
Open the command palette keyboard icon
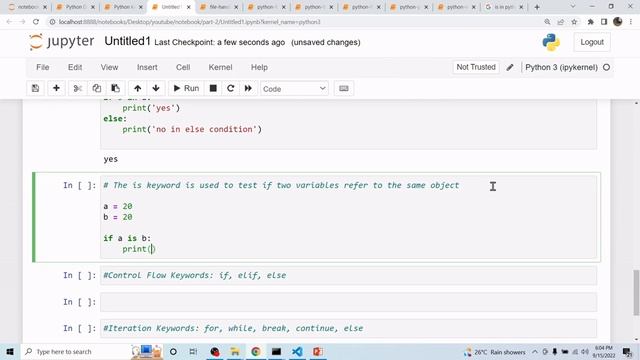click(x=344, y=89)
